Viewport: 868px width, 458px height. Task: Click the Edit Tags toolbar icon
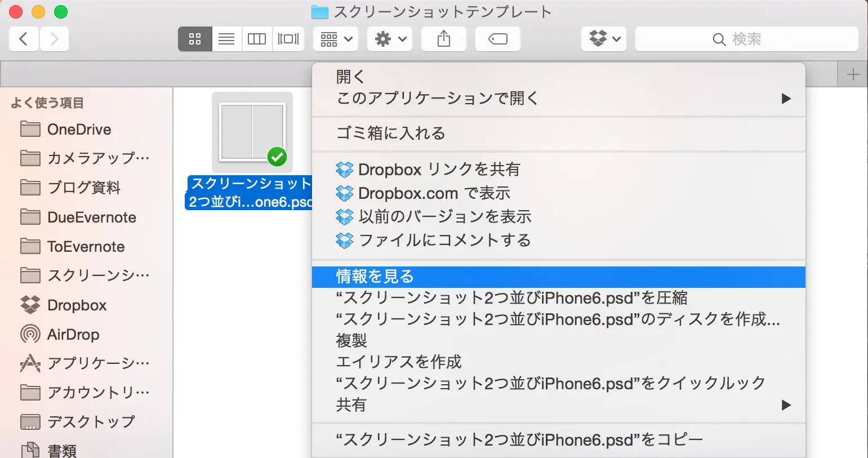(497, 39)
